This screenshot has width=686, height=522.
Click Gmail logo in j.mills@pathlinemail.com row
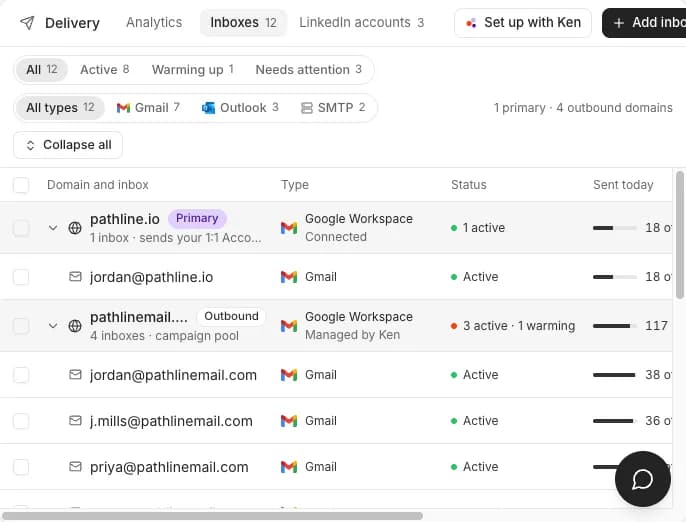[289, 421]
